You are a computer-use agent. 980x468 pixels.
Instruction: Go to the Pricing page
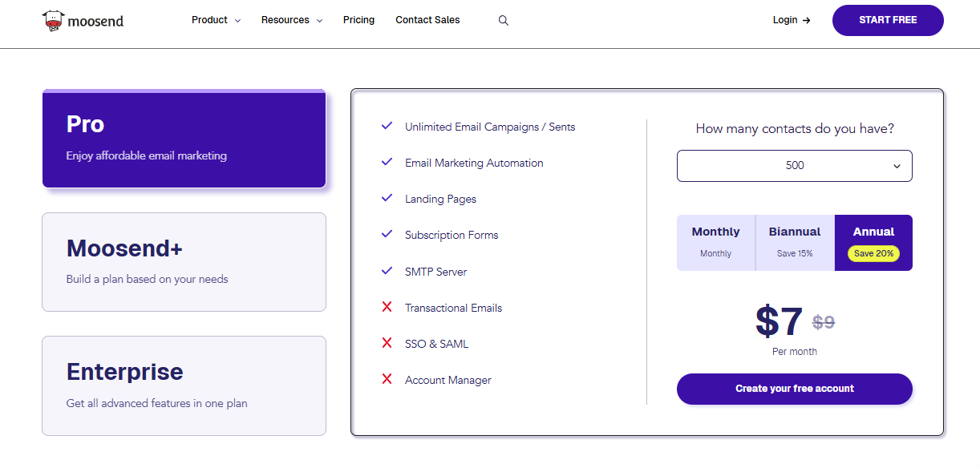pos(358,20)
